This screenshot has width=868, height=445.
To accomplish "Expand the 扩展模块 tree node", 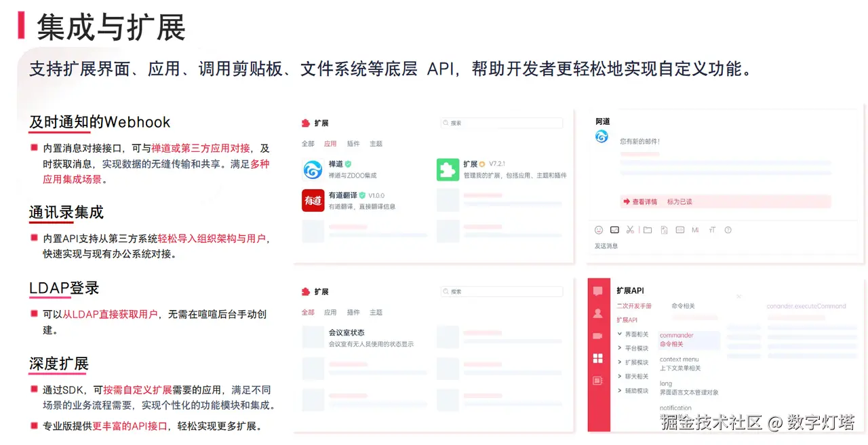I will click(620, 362).
